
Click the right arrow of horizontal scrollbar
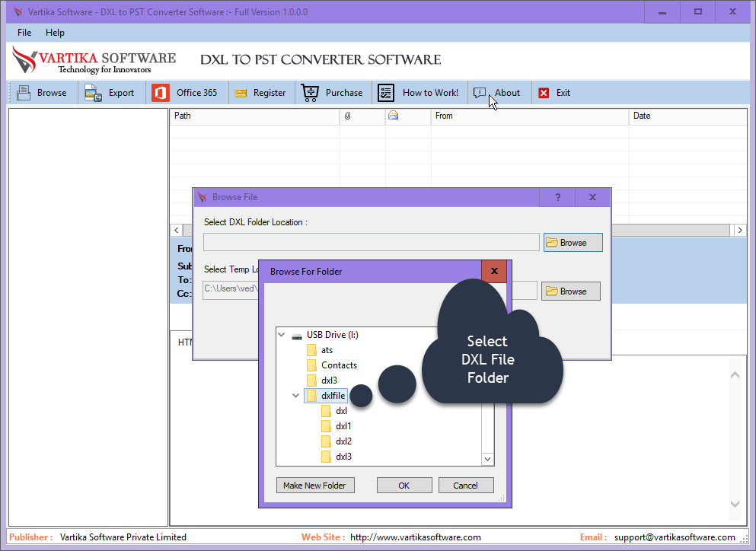click(740, 230)
